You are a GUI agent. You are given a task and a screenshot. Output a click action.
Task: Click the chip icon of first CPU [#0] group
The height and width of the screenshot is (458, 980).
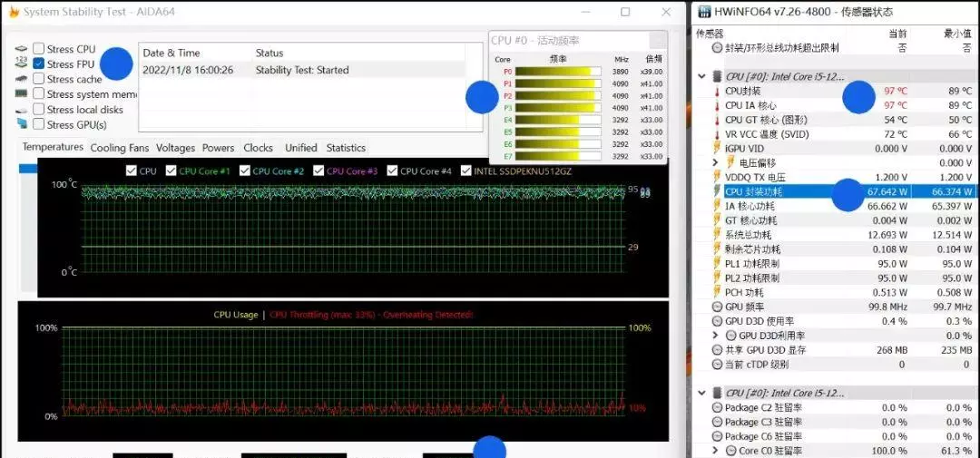tap(718, 77)
